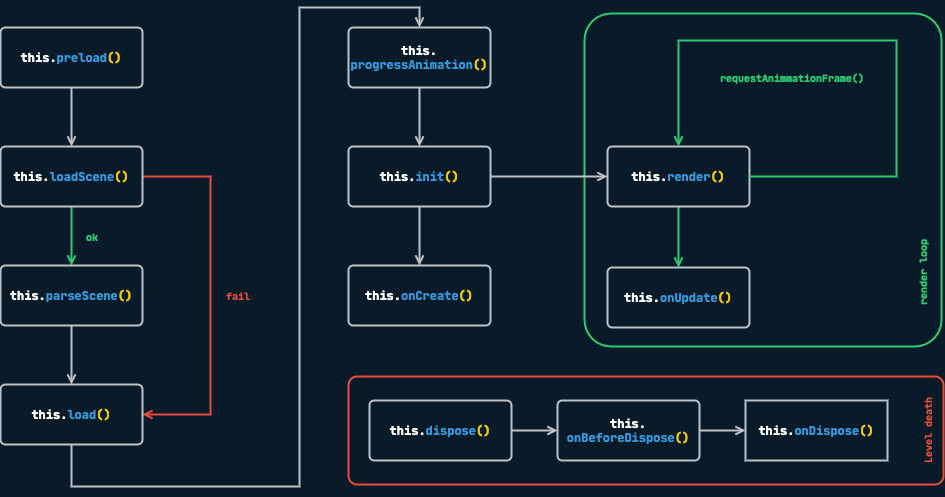
Task: Select the requestAnimmationFrame() label
Action: pyautogui.click(x=791, y=78)
